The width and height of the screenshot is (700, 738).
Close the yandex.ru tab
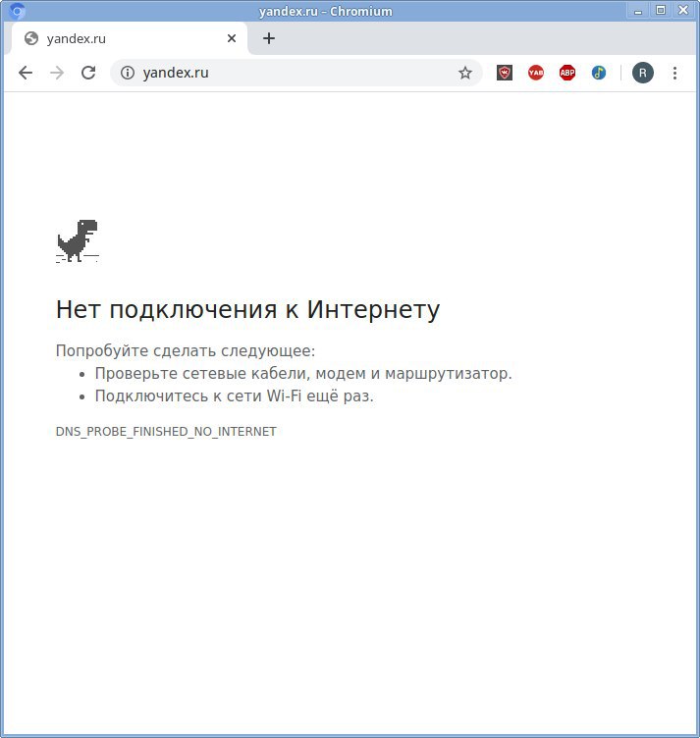(x=232, y=38)
